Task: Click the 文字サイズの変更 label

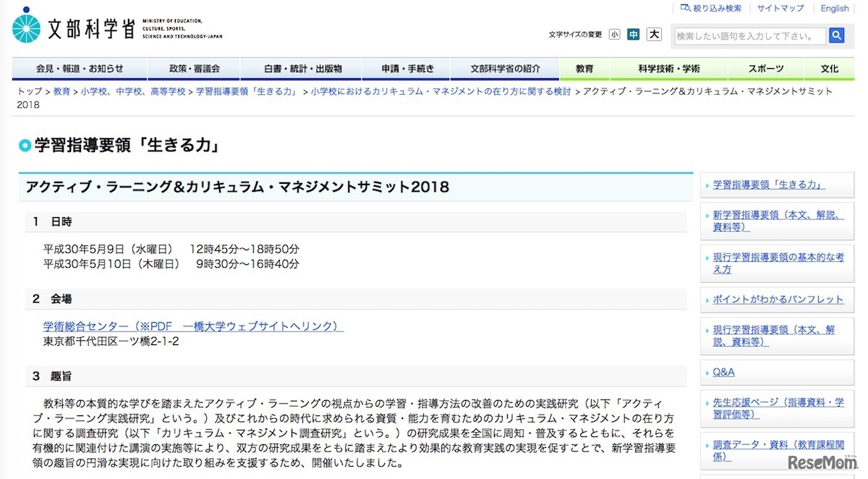Action: [x=575, y=34]
